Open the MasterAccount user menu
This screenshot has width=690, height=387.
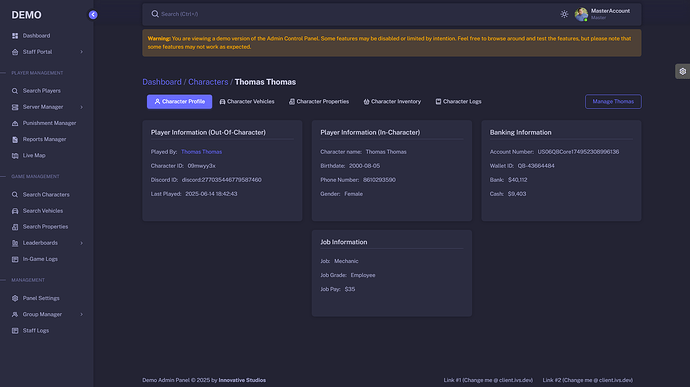tap(603, 14)
